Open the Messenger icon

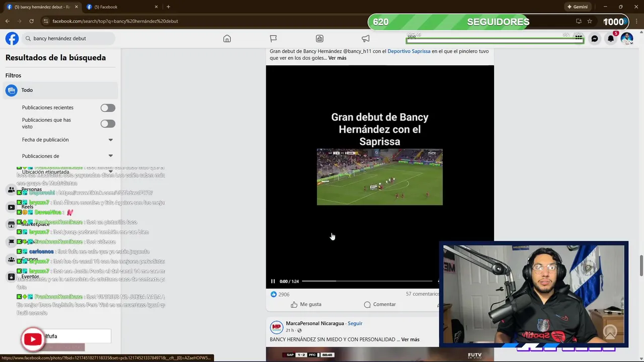point(594,39)
